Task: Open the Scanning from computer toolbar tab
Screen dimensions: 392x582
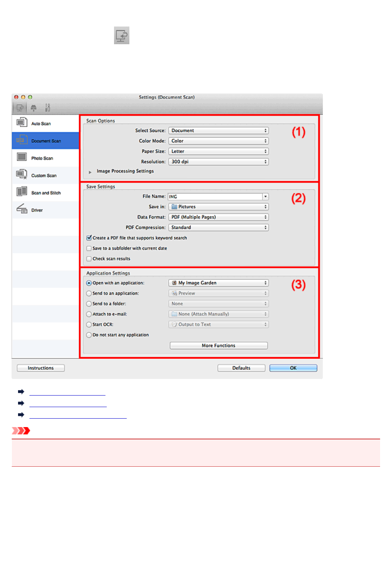Action: click(20, 108)
